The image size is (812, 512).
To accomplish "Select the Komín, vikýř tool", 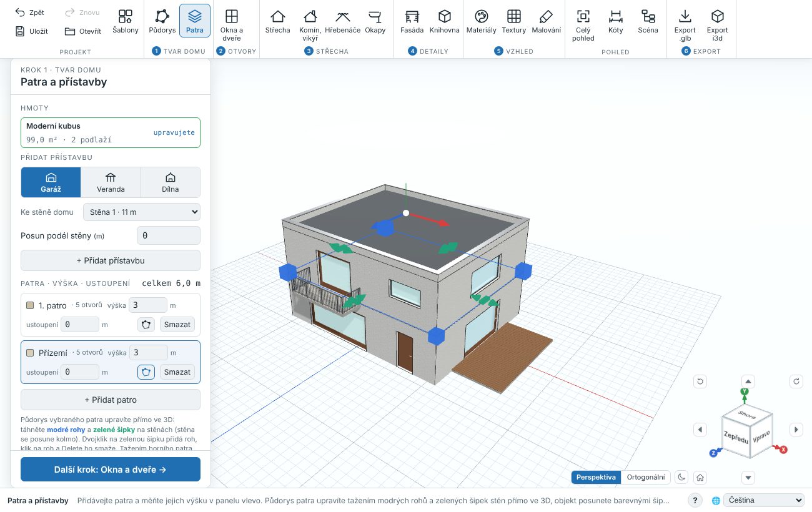I will pos(310,25).
